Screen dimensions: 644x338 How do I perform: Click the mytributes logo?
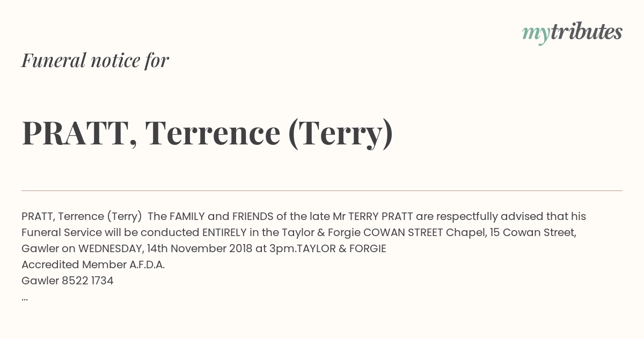point(572,33)
